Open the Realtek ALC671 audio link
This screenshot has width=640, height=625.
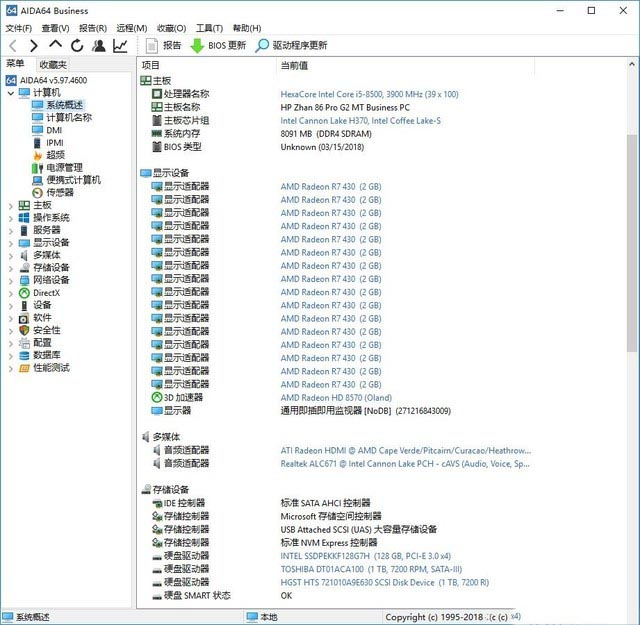405,464
